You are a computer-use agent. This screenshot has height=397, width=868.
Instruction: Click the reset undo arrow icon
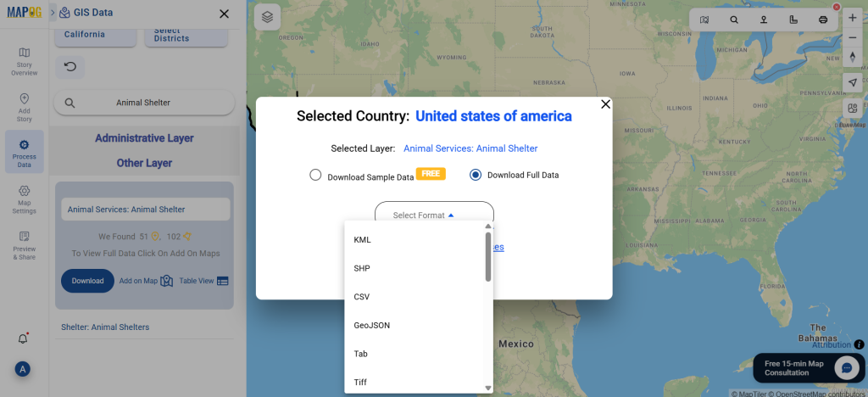pos(70,67)
